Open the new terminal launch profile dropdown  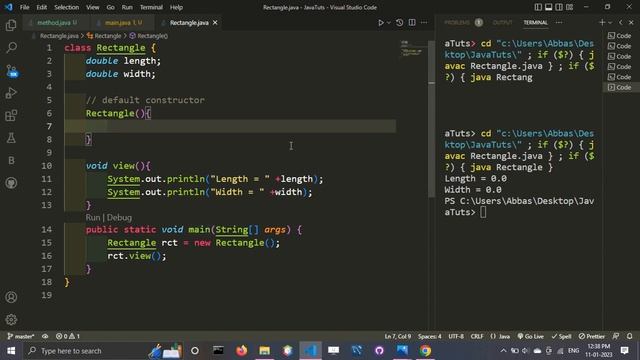coord(610,23)
